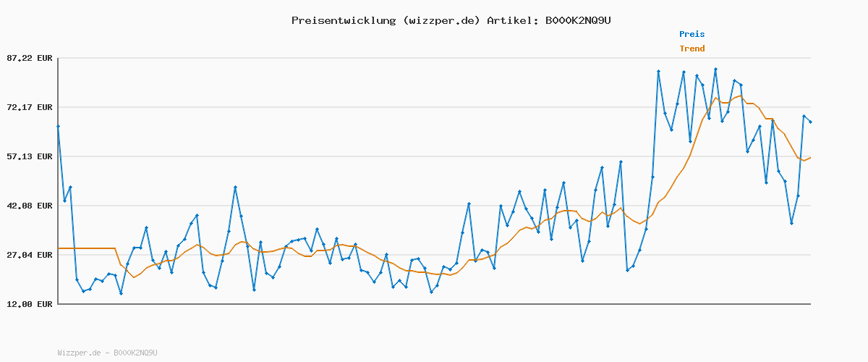This screenshot has height=362, width=868.
Task: Click last blue price data point at right edge
Action: point(810,122)
